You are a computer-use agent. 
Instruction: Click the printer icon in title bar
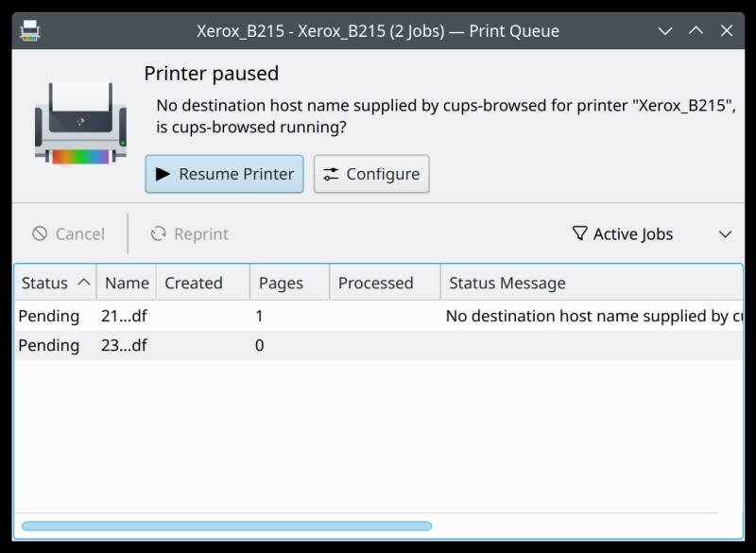click(30, 30)
